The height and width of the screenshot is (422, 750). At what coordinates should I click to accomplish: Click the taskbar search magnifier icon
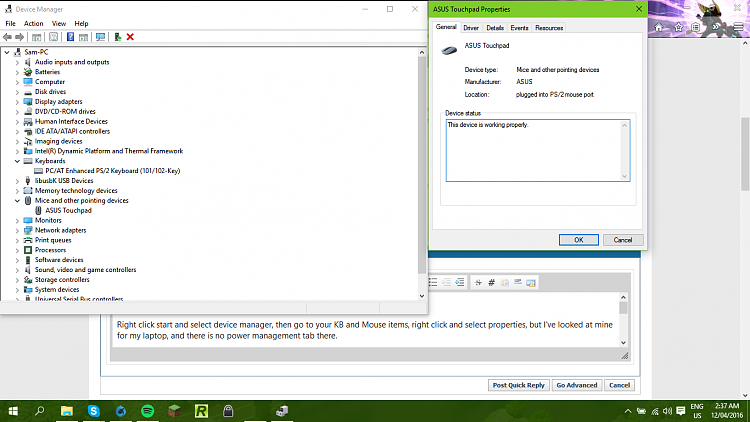40,411
